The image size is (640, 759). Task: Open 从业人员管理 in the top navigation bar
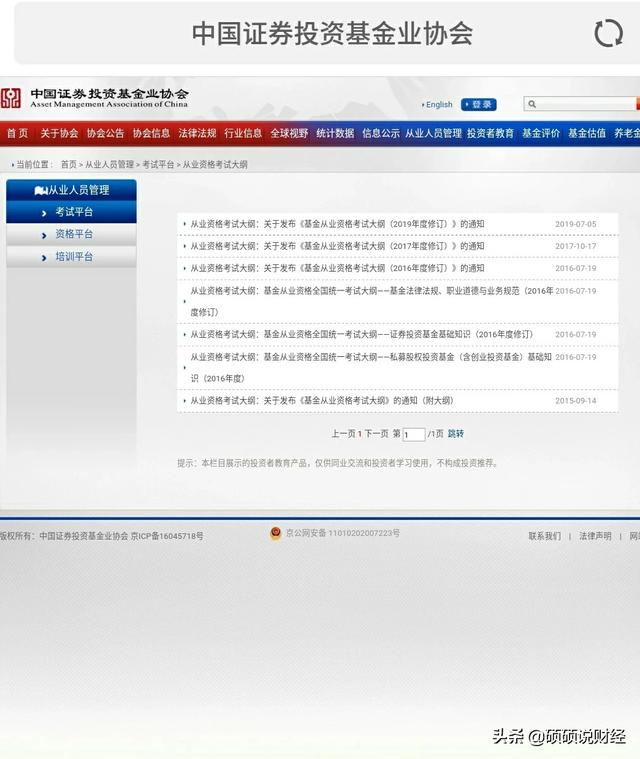coord(433,133)
